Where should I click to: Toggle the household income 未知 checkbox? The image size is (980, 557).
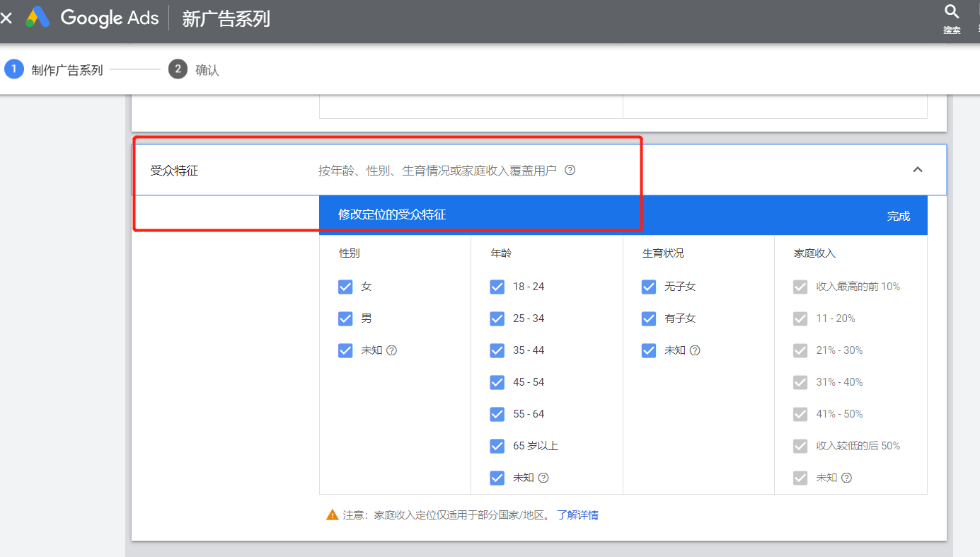pyautogui.click(x=800, y=478)
